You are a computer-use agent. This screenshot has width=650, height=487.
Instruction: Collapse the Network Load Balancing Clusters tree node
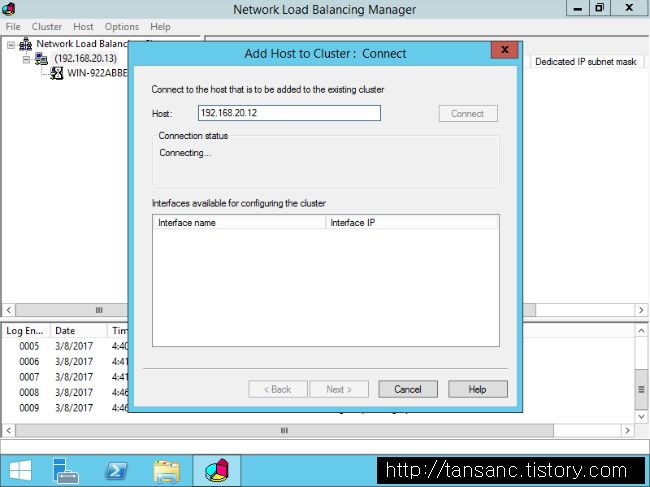pyautogui.click(x=11, y=45)
